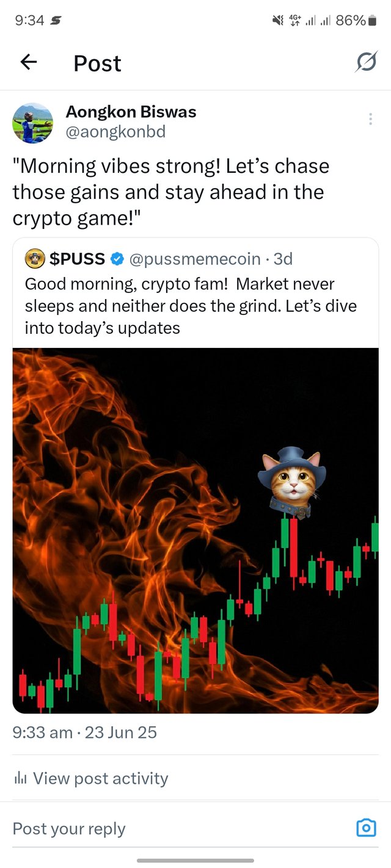Open the quoted @pussmemecoin handle

coord(195,259)
